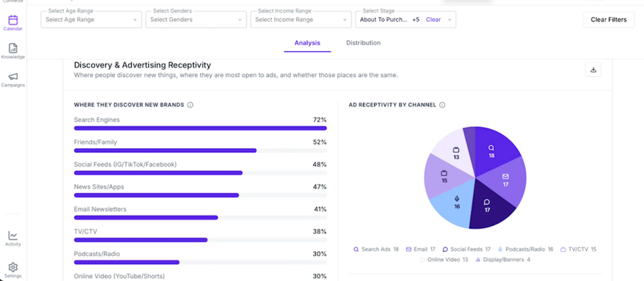Click info icon beside Where They Discover New Brands
This screenshot has width=644, height=281.
pos(190,105)
